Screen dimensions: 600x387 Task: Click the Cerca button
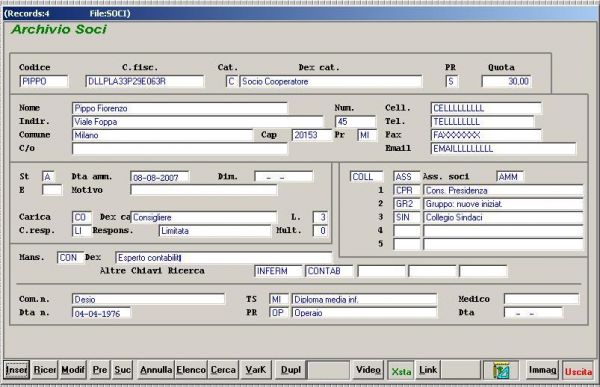click(223, 370)
